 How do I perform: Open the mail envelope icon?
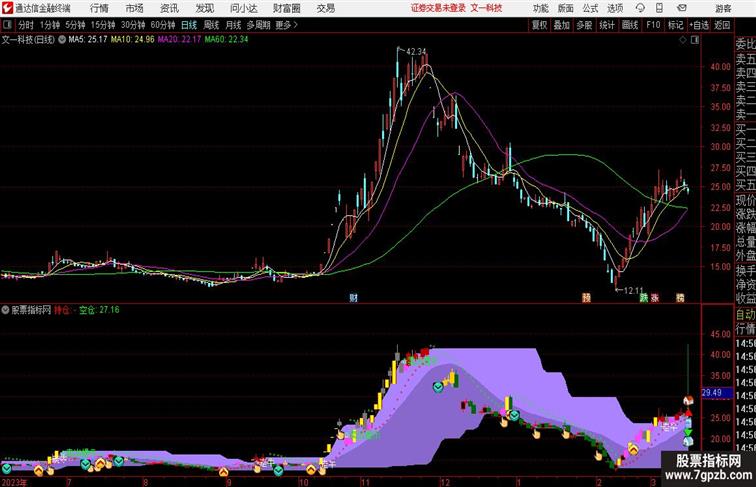682,8
